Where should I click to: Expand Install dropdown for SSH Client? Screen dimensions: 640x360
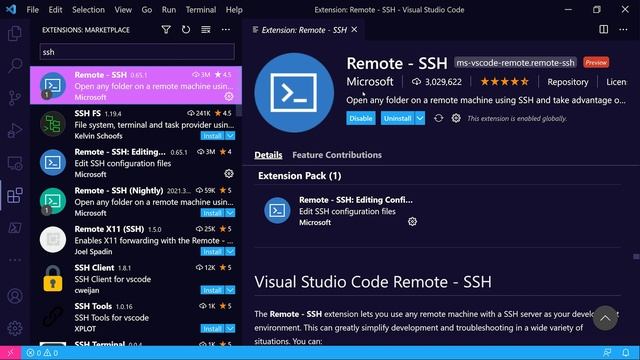click(230, 290)
